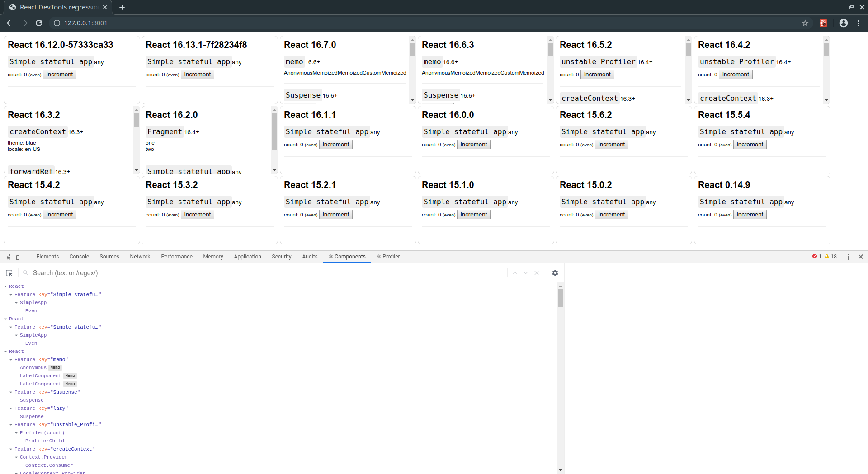868x474 pixels.
Task: Go back in browser history
Action: point(10,23)
